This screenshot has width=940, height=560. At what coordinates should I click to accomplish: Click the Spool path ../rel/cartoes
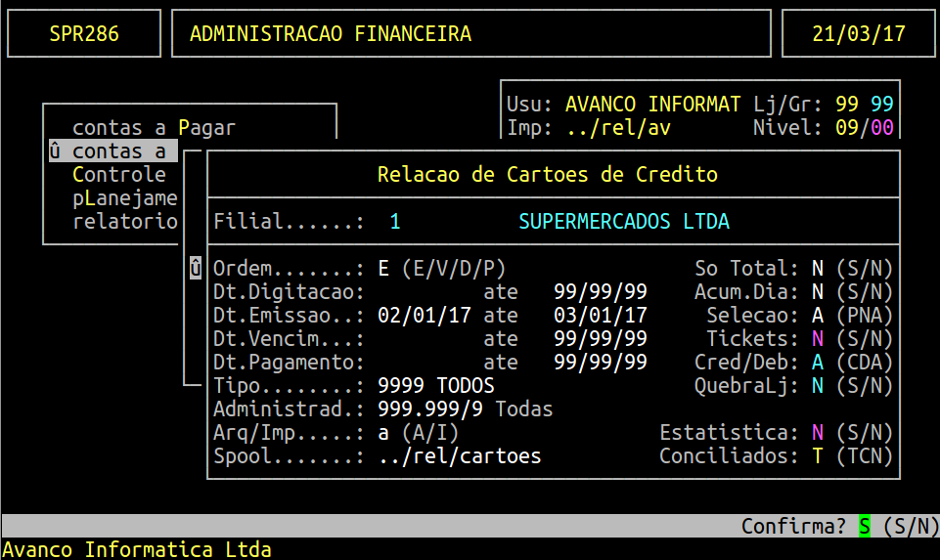coord(460,456)
